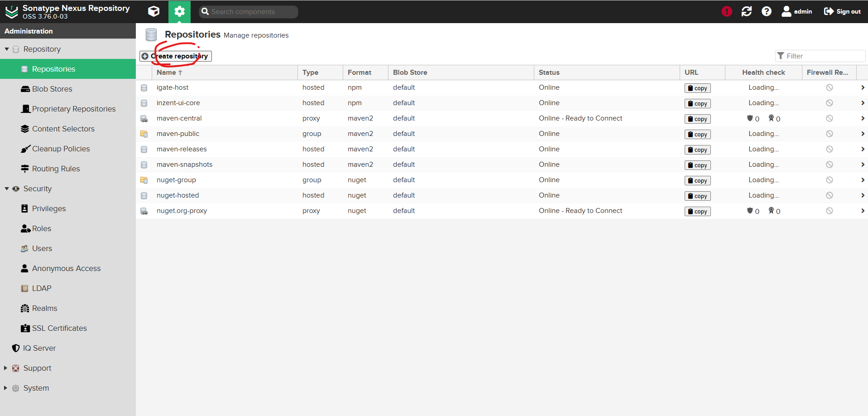Click the system health alert icon
The height and width of the screenshot is (416, 868).
click(x=726, y=11)
